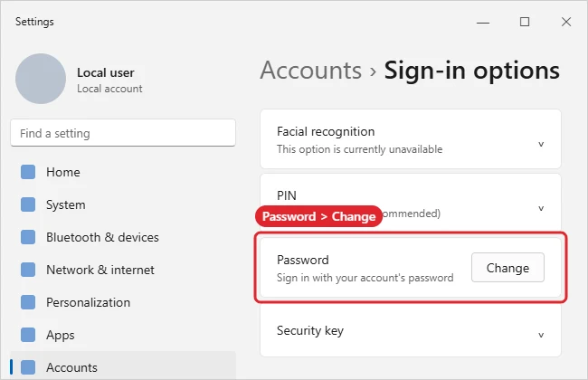
Task: Click the Network & internet sidebar icon
Action: (28, 270)
